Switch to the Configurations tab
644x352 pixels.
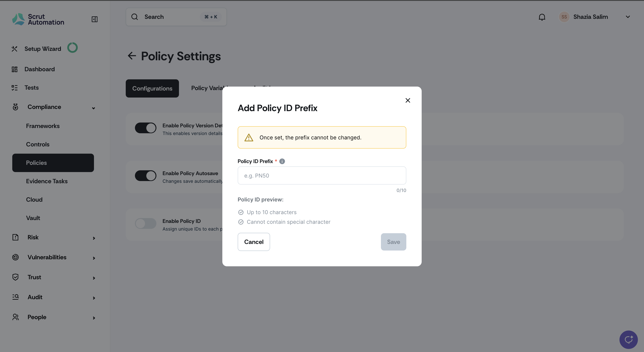point(152,88)
